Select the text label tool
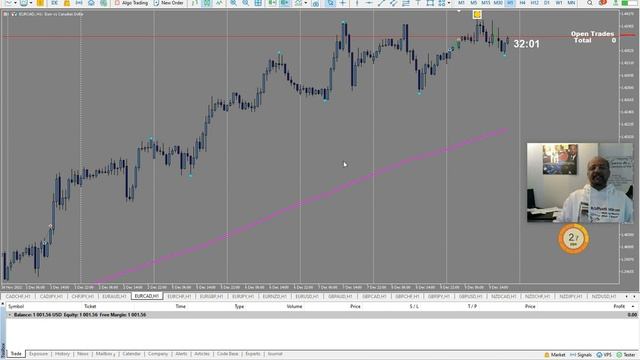 pyautogui.click(x=418, y=3)
